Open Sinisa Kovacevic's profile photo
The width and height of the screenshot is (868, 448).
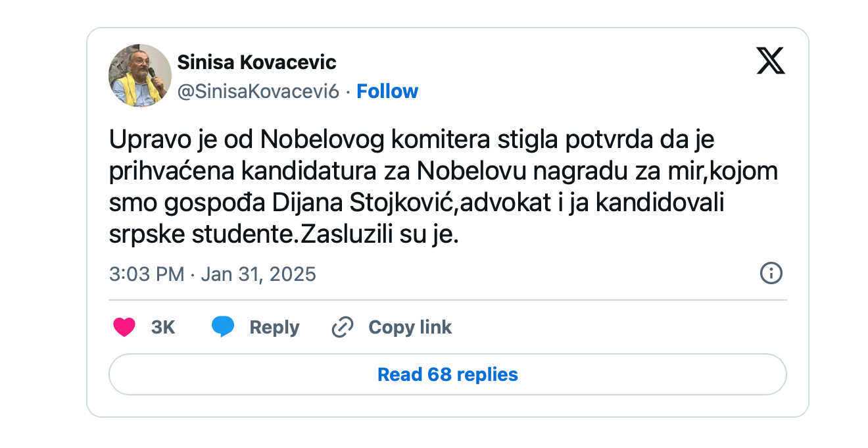pos(139,76)
